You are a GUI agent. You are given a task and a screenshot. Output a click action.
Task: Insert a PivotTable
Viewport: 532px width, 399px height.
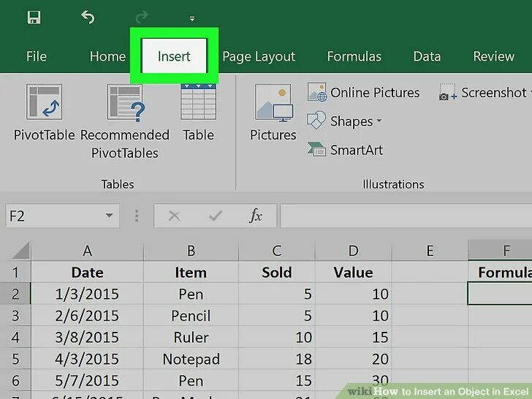(x=44, y=113)
